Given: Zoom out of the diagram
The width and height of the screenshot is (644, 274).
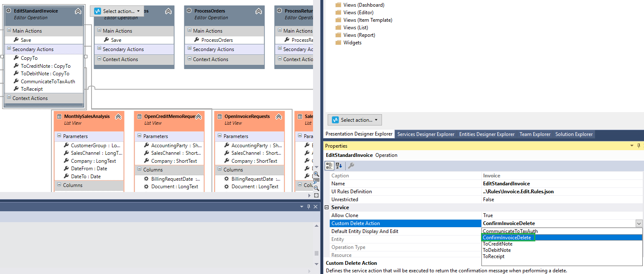Looking at the screenshot, I should point(316,188).
